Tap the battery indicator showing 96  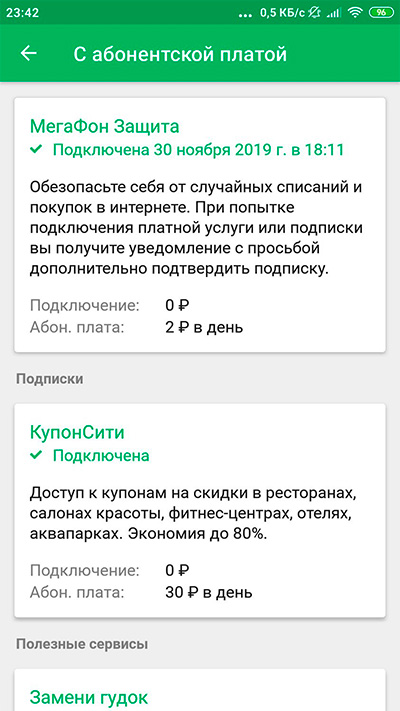[x=381, y=13]
